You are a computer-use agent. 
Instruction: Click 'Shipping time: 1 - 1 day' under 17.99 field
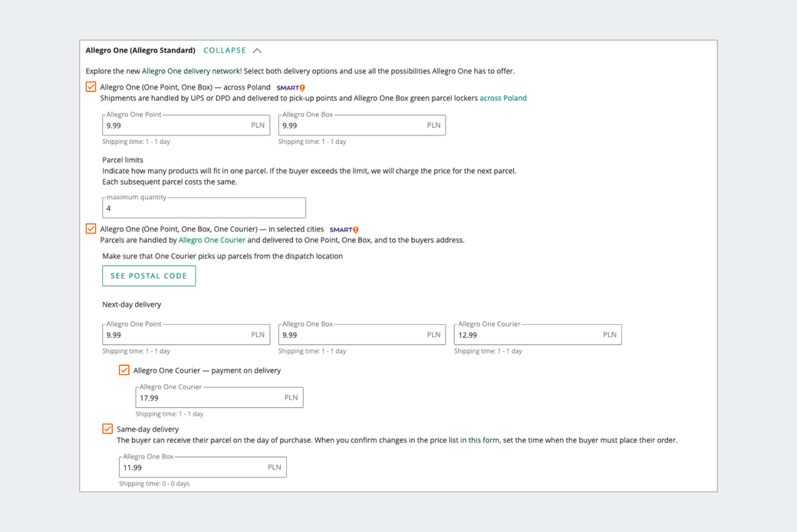169,414
